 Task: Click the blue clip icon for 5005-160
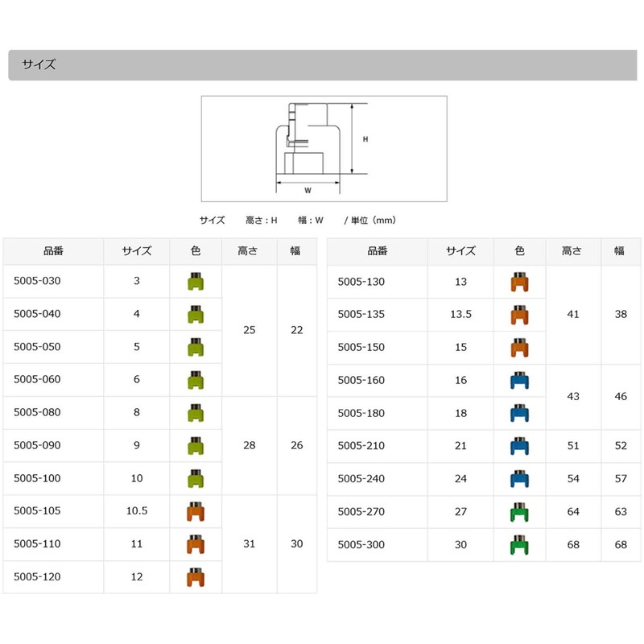519,381
